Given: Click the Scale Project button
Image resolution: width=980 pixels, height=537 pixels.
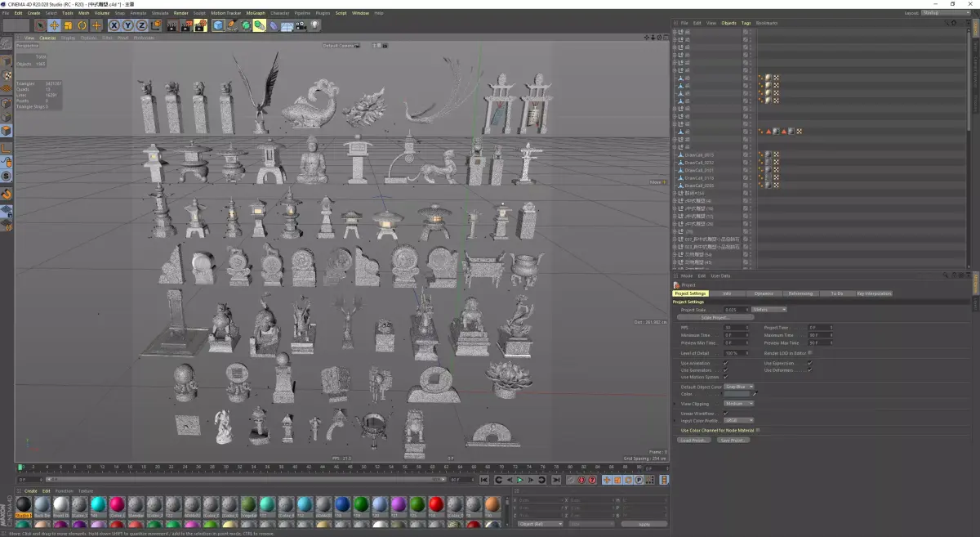Looking at the screenshot, I should pyautogui.click(x=715, y=317).
